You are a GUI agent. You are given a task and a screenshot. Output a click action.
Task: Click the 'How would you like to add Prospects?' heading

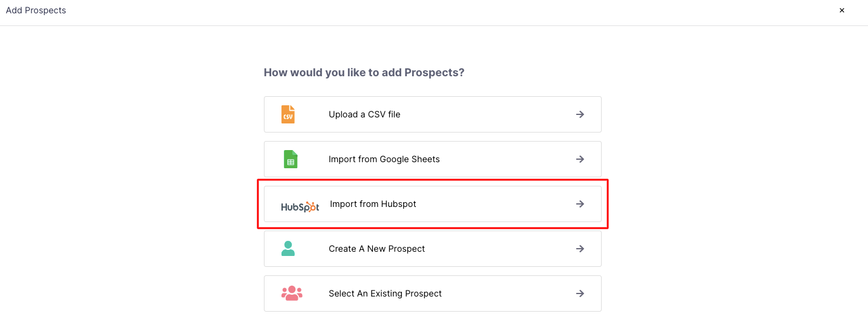364,73
